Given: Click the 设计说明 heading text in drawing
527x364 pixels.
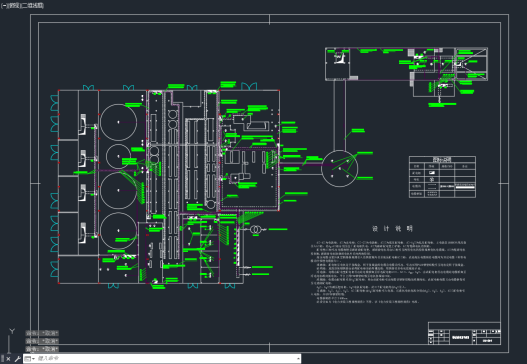Looking at the screenshot, I should point(392,229).
